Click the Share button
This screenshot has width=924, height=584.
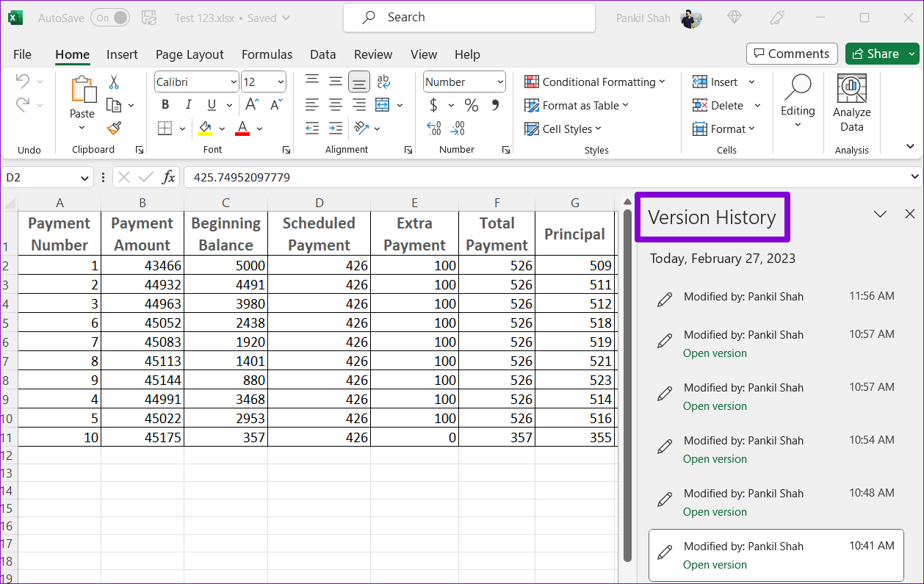(x=879, y=53)
